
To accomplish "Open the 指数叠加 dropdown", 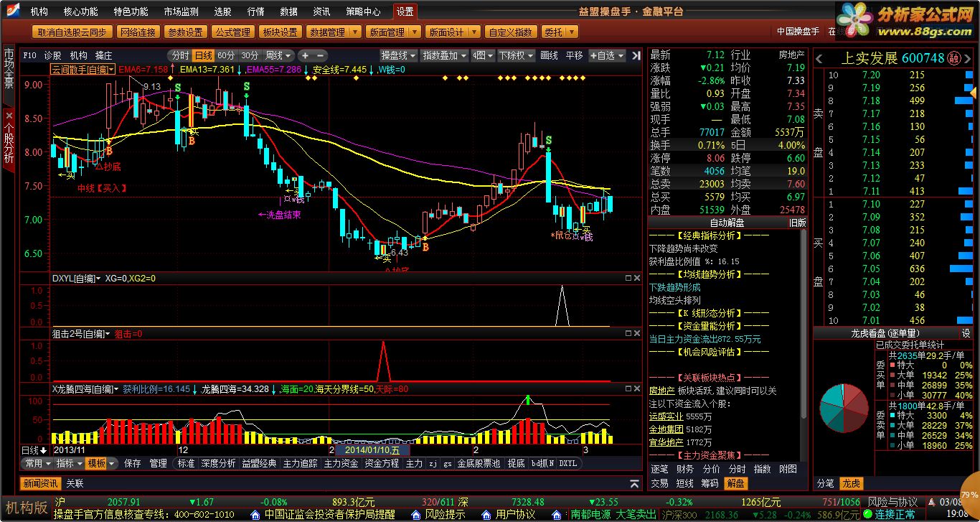I will click(444, 55).
